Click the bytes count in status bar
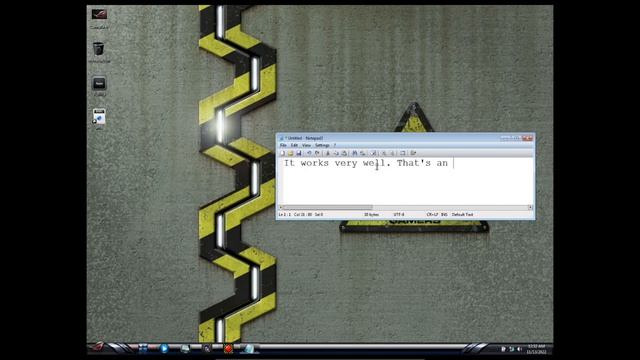The height and width of the screenshot is (360, 640). point(371,214)
